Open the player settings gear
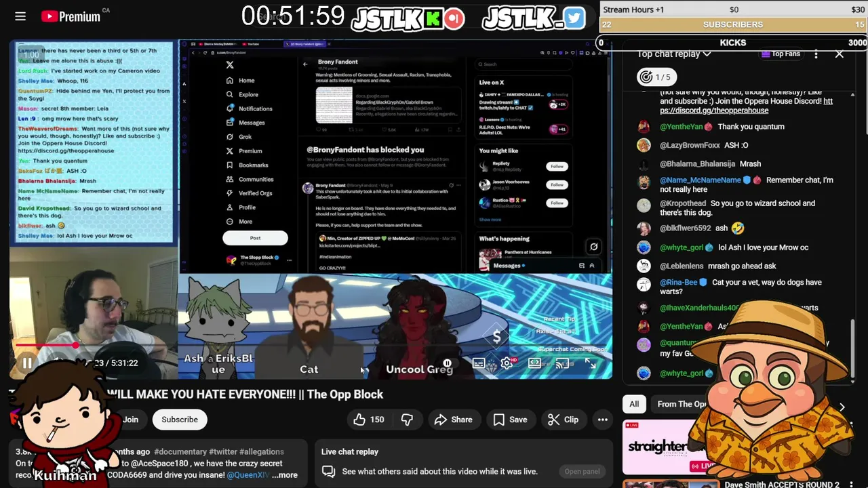Image resolution: width=868 pixels, height=488 pixels. coord(507,364)
